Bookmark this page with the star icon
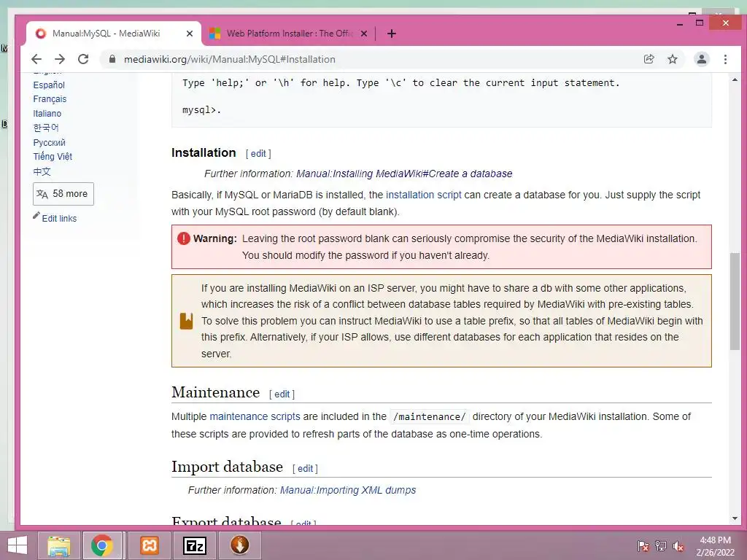 (x=672, y=59)
